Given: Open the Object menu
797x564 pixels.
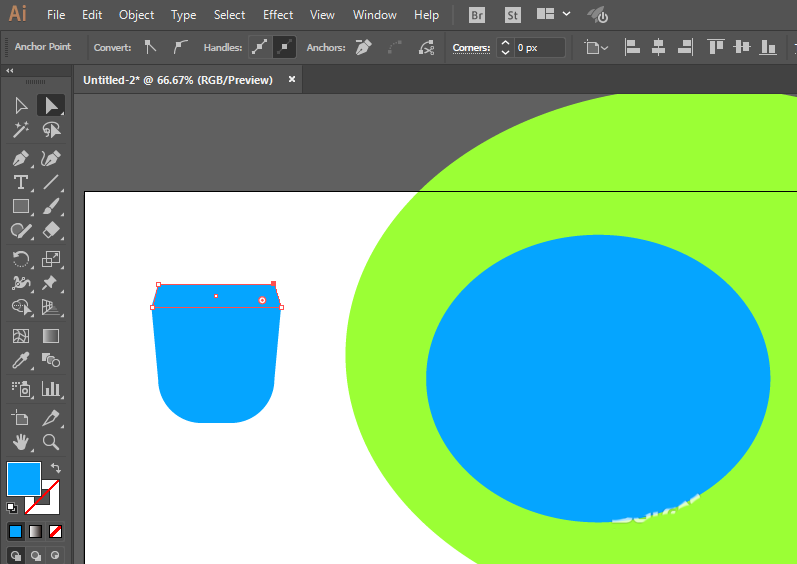Looking at the screenshot, I should (136, 15).
